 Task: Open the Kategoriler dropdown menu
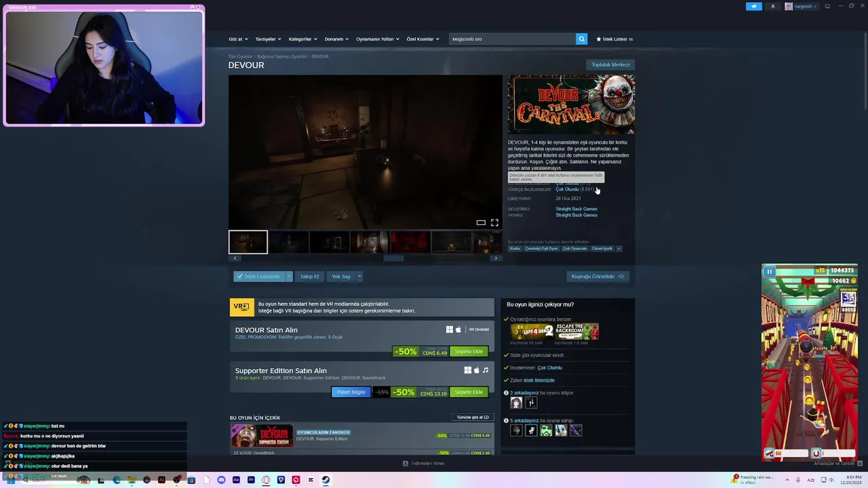coord(302,39)
